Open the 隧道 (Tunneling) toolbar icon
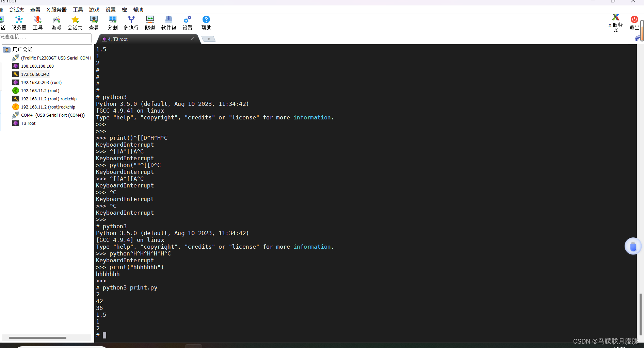Screen dimensions: 644x348 click(150, 23)
